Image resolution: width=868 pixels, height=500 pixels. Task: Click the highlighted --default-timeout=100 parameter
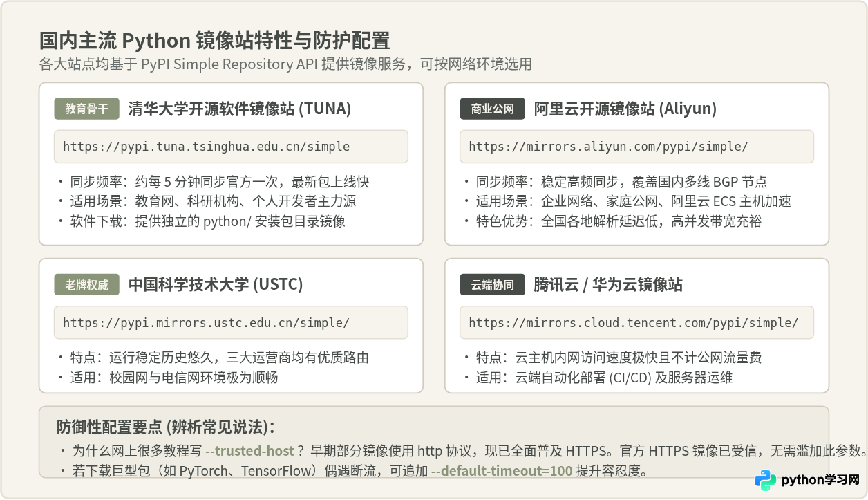pyautogui.click(x=502, y=472)
